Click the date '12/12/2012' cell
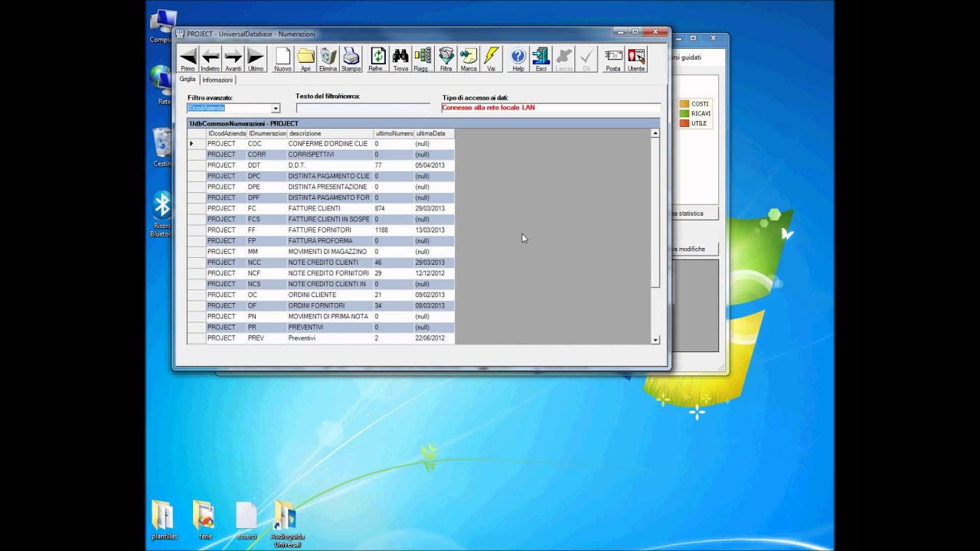Viewport: 980px width, 551px height. click(434, 273)
